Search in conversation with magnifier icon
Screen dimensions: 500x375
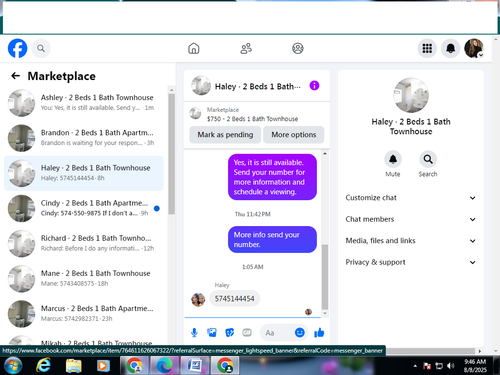(428, 159)
